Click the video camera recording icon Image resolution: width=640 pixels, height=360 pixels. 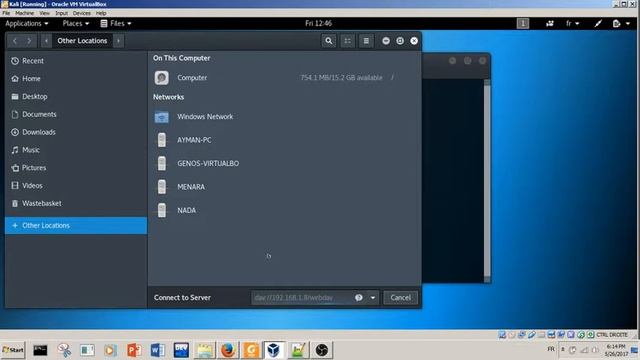[550, 24]
